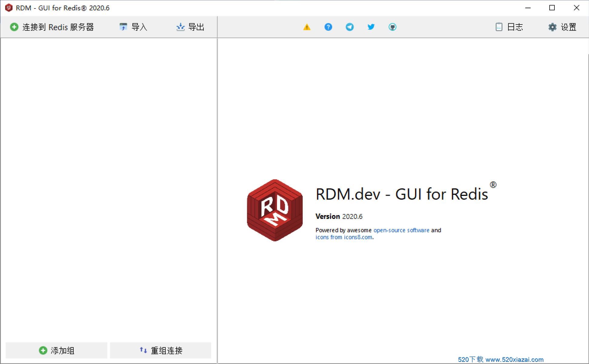This screenshot has width=589, height=364.
Task: Open the yellow warning report icon
Action: point(307,27)
